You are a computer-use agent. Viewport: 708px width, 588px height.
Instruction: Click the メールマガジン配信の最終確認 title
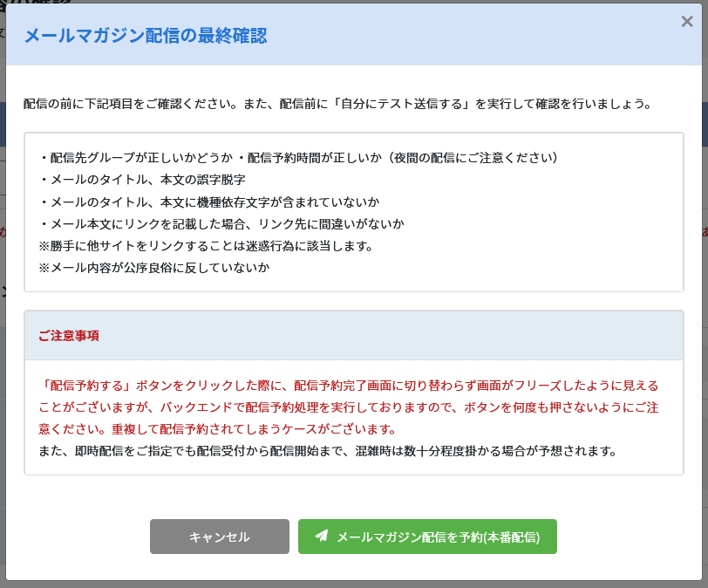(x=145, y=36)
